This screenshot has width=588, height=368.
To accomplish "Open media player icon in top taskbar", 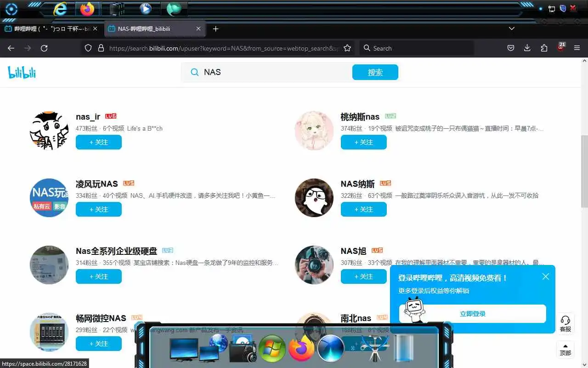I will tap(146, 9).
